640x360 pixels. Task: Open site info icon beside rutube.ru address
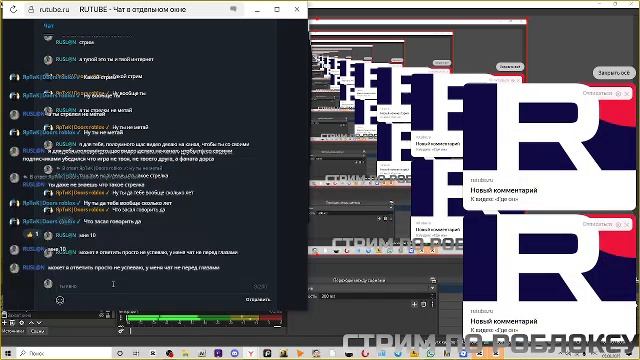point(31,9)
